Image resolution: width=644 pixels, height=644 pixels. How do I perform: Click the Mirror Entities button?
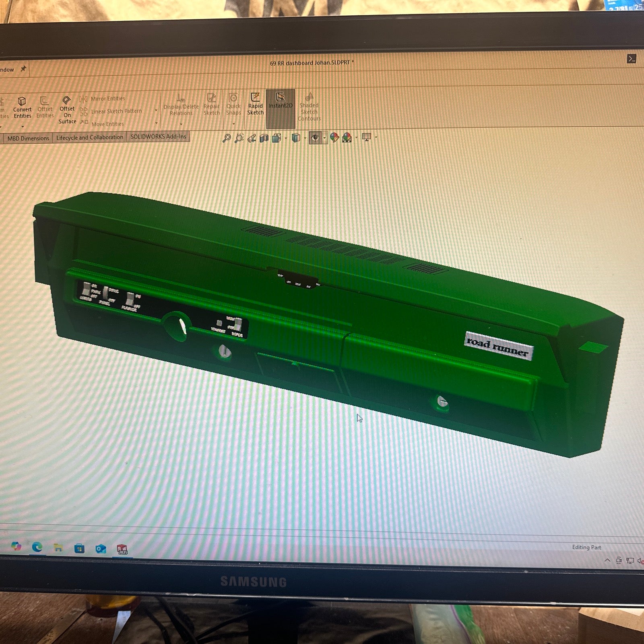107,99
